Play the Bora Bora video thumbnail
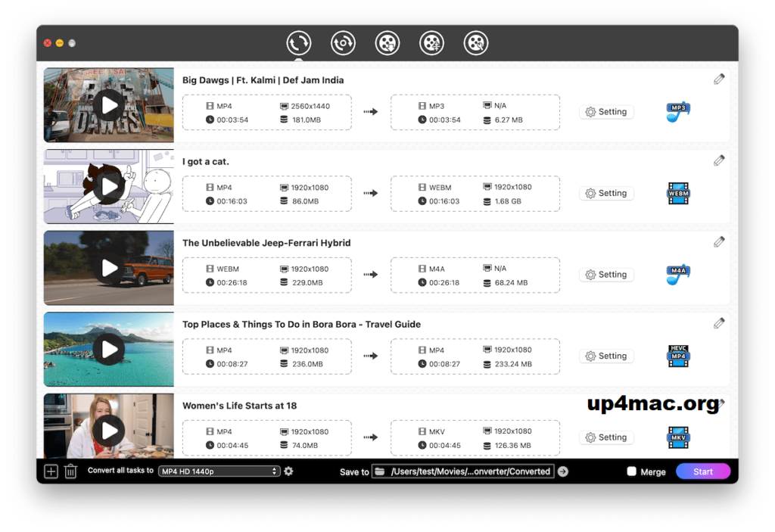 [110, 349]
